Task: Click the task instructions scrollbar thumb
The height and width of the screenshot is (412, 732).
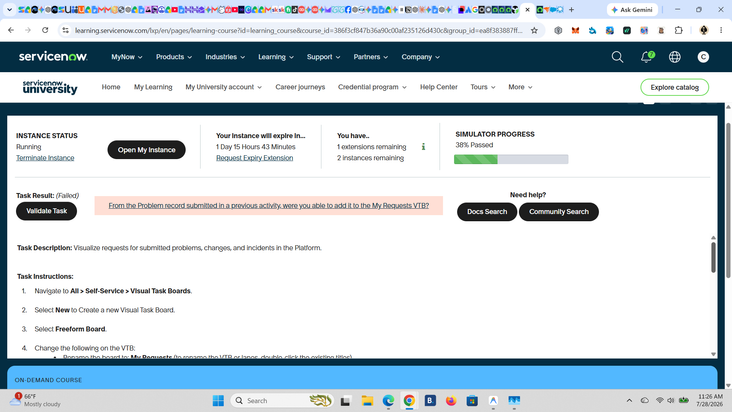Action: pos(713,257)
